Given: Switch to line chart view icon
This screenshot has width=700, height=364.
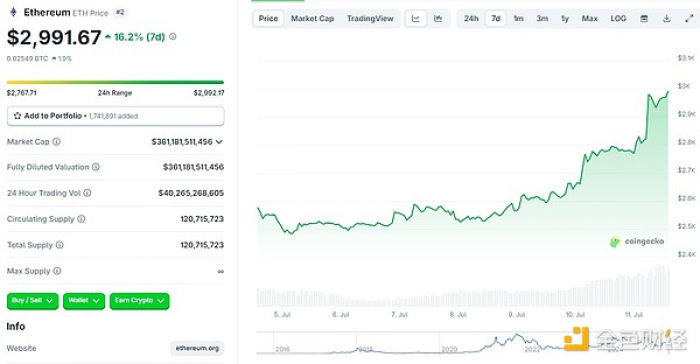Looking at the screenshot, I should 416,19.
